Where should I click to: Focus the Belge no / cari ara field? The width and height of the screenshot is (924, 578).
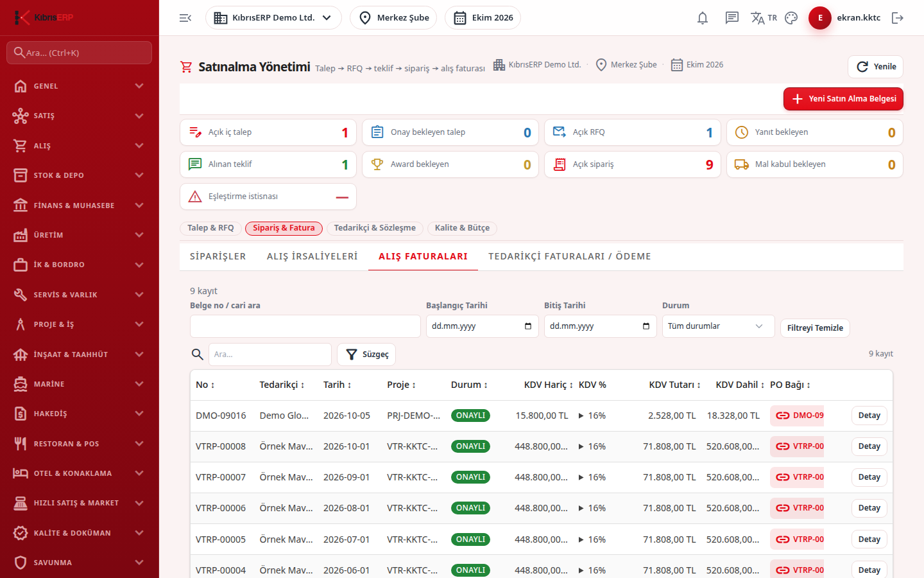tap(305, 326)
